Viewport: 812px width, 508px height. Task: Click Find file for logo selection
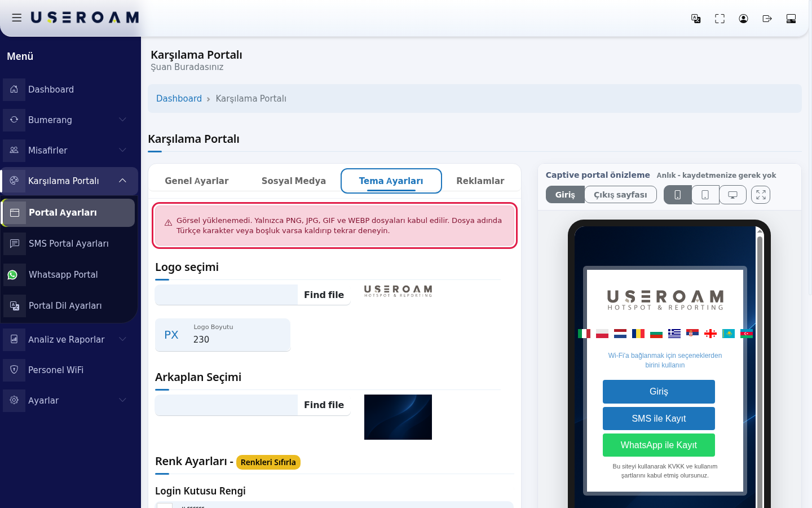pyautogui.click(x=324, y=295)
